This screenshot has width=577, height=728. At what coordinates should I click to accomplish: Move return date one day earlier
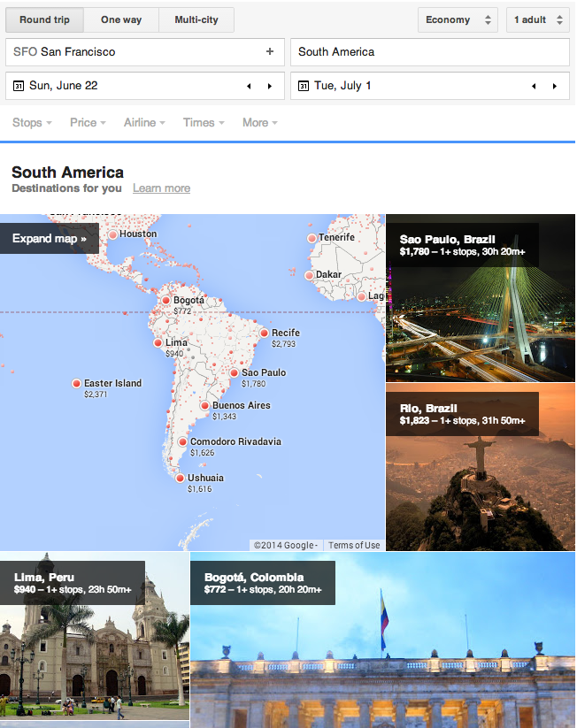click(533, 86)
